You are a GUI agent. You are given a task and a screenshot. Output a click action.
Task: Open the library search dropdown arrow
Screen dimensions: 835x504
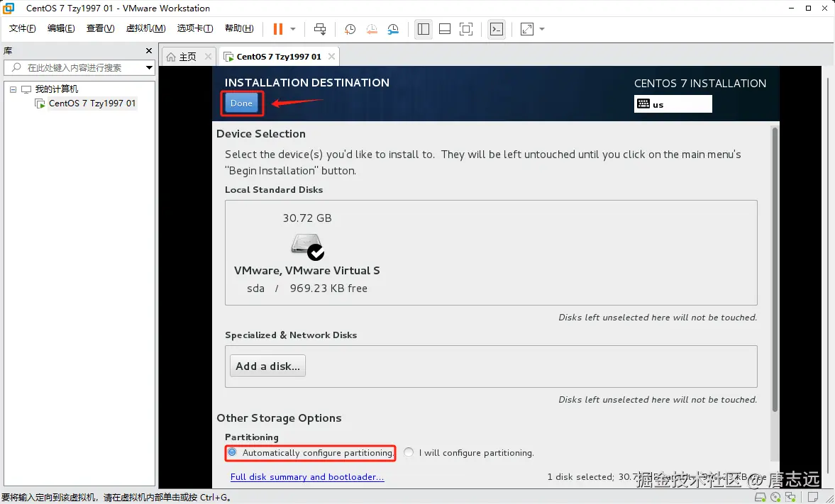pyautogui.click(x=149, y=67)
